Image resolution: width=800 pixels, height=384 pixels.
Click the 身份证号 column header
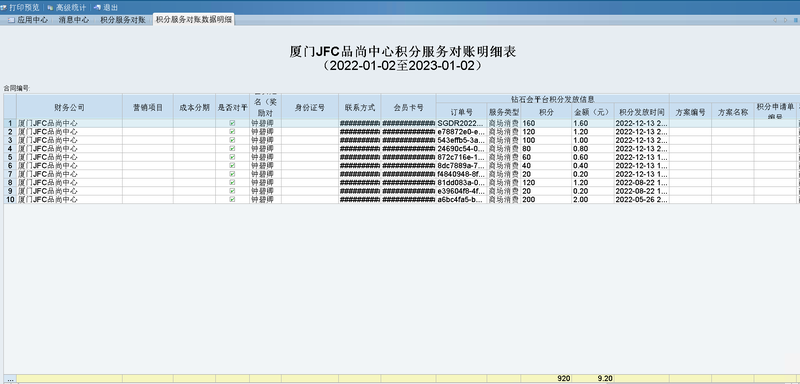coord(310,107)
